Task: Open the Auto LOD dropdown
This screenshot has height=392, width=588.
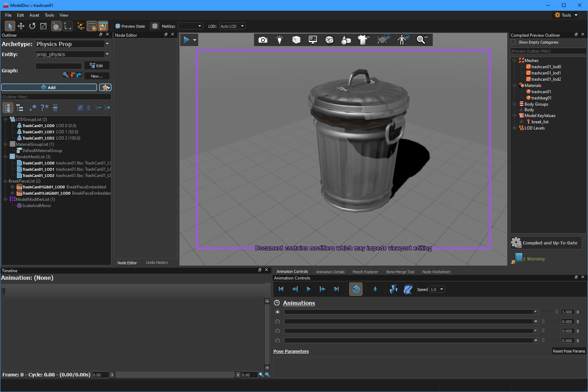Action: tap(232, 26)
